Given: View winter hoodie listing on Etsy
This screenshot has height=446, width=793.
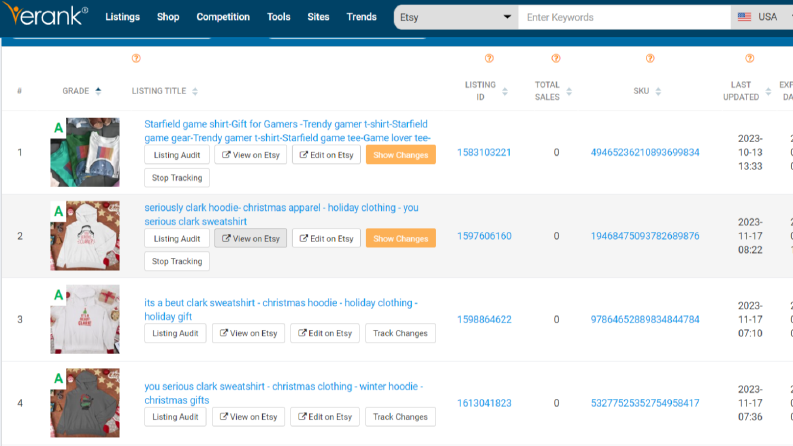Looking at the screenshot, I should [x=248, y=417].
